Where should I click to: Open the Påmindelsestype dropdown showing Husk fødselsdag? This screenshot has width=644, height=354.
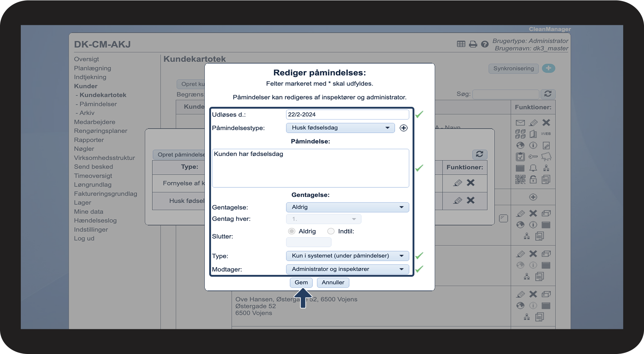click(340, 128)
